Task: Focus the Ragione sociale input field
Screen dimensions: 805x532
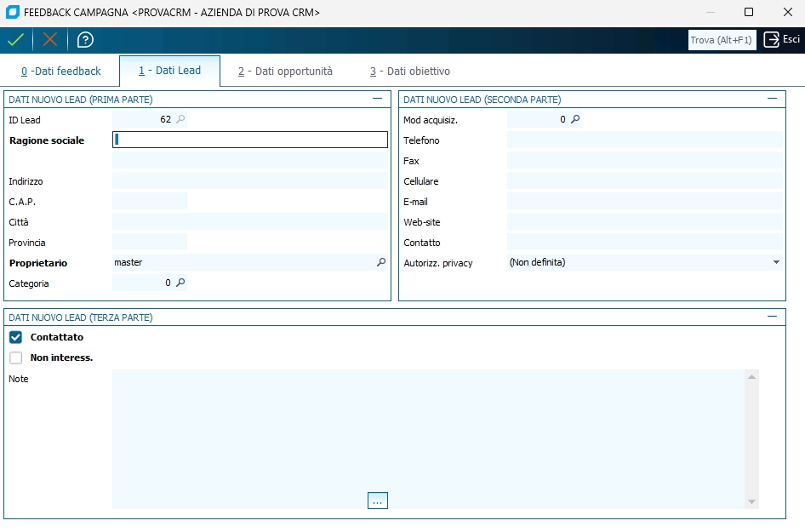Action: pyautogui.click(x=250, y=140)
